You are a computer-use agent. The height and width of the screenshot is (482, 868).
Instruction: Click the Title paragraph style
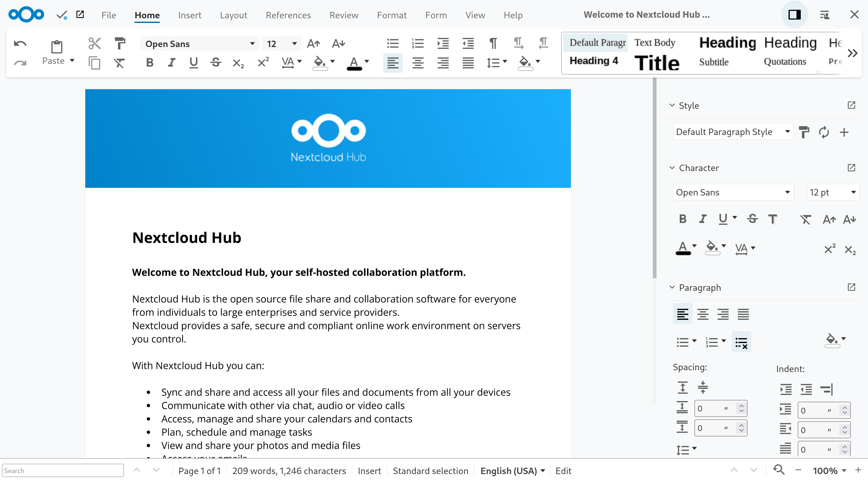(658, 61)
